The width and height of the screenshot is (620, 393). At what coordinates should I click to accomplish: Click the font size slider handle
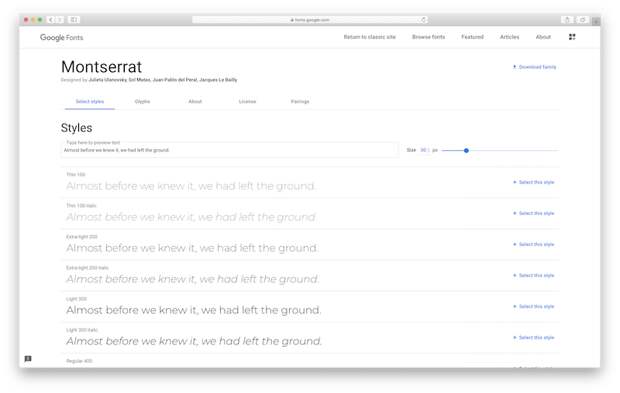[466, 150]
